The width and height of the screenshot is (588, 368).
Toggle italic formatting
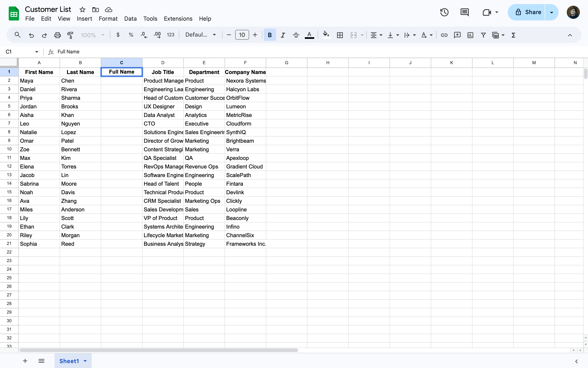[283, 35]
